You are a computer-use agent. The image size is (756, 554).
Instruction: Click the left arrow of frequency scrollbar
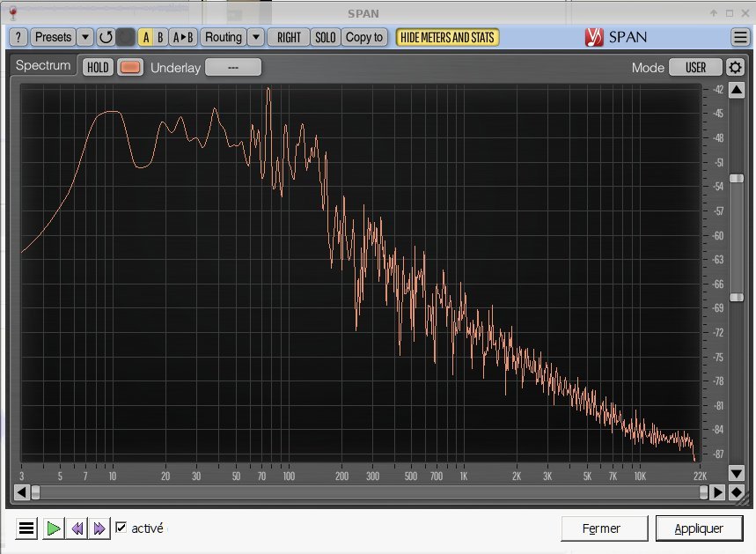tap(21, 492)
